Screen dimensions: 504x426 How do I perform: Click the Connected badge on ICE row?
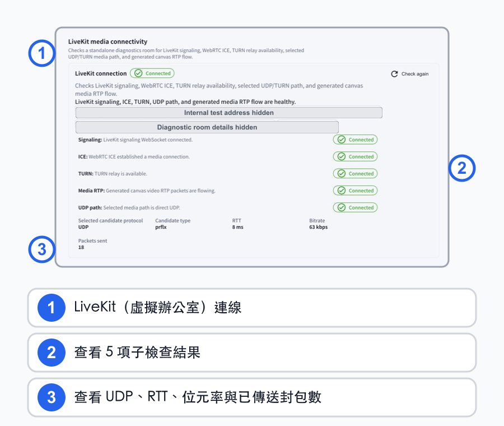[355, 157]
